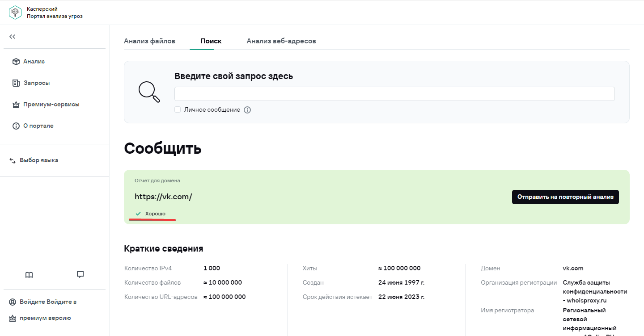644x336 pixels.
Task: Click the Выбор языка arrows icon
Action: (13, 160)
